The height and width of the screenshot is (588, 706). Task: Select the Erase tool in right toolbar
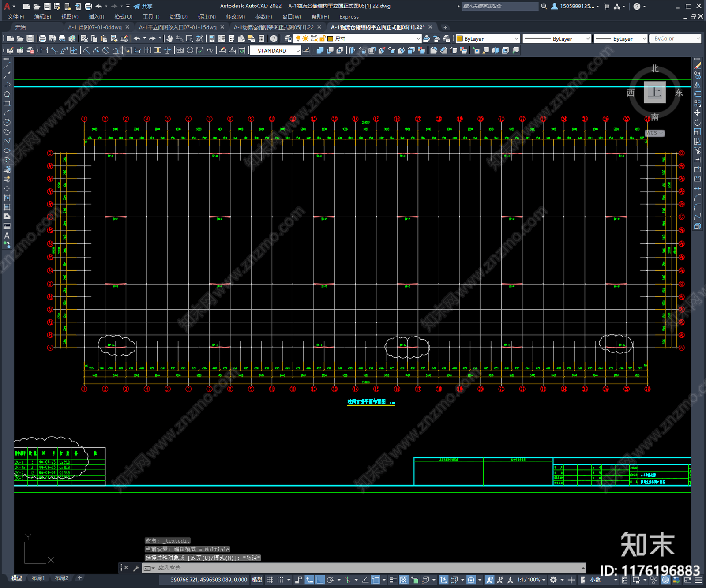tap(698, 66)
